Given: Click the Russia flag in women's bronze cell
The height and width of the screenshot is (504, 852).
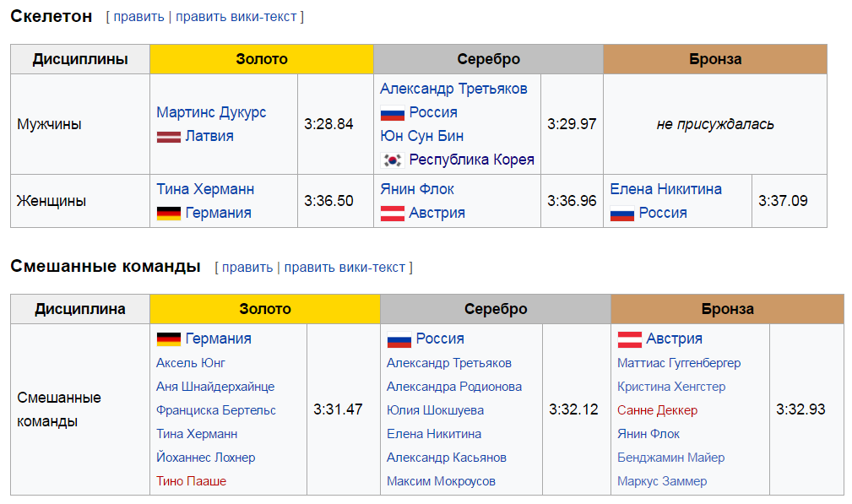Looking at the screenshot, I should 621,214.
